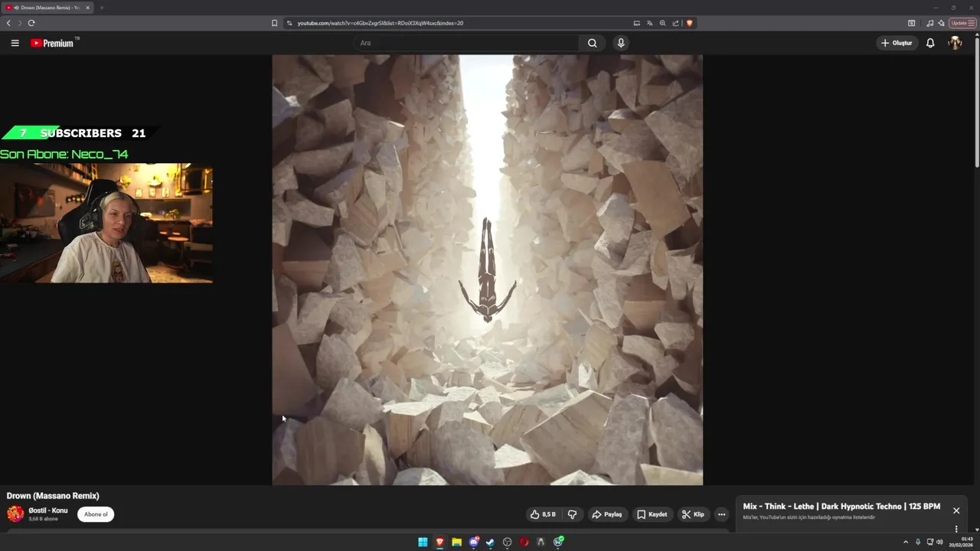Open Brave browser from taskbar
The image size is (980, 551).
[439, 542]
